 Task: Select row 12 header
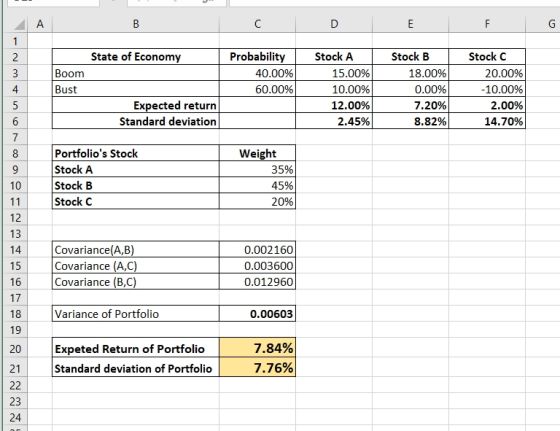pos(15,218)
